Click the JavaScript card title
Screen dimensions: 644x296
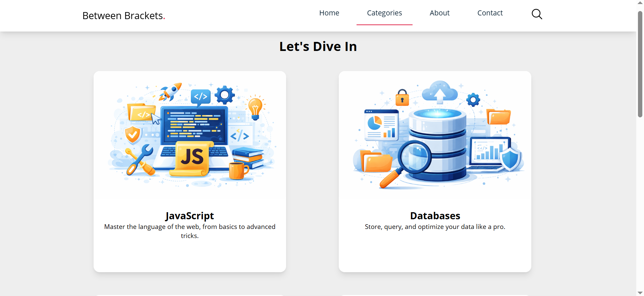(x=190, y=216)
